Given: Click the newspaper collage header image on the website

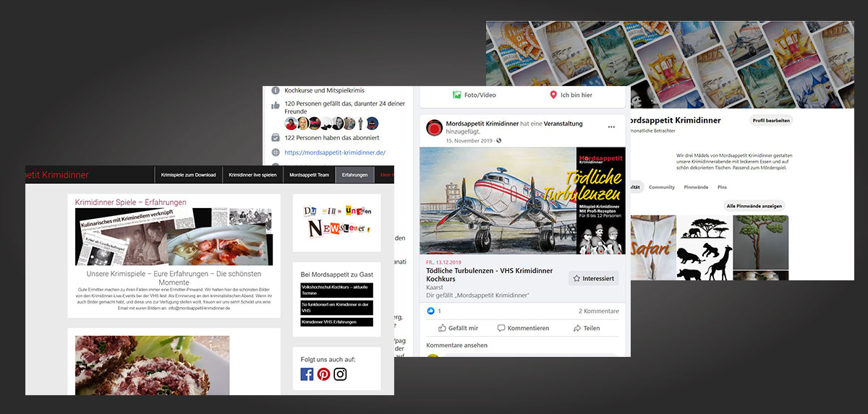Looking at the screenshot, I should [174, 237].
